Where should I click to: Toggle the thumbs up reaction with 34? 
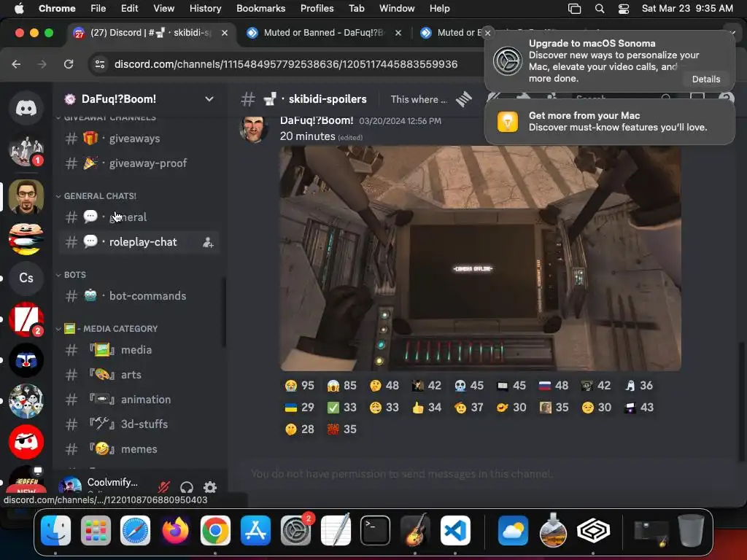click(426, 407)
